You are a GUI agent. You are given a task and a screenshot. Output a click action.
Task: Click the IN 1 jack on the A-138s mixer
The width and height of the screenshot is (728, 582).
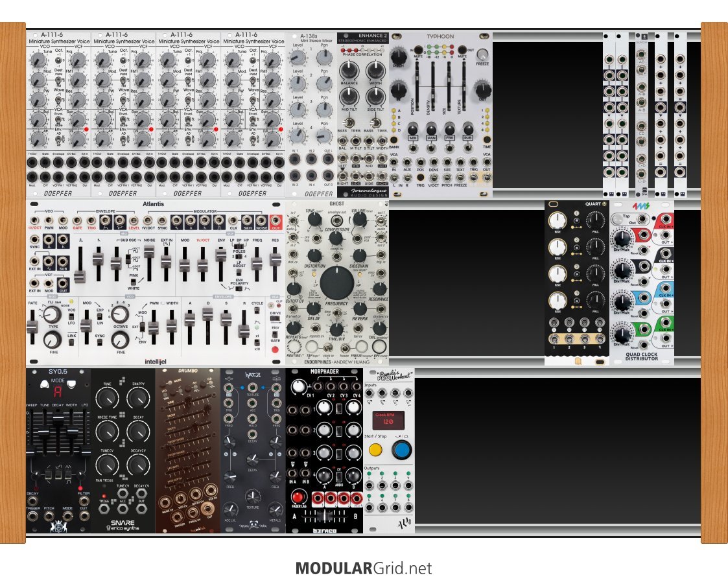tap(296, 159)
